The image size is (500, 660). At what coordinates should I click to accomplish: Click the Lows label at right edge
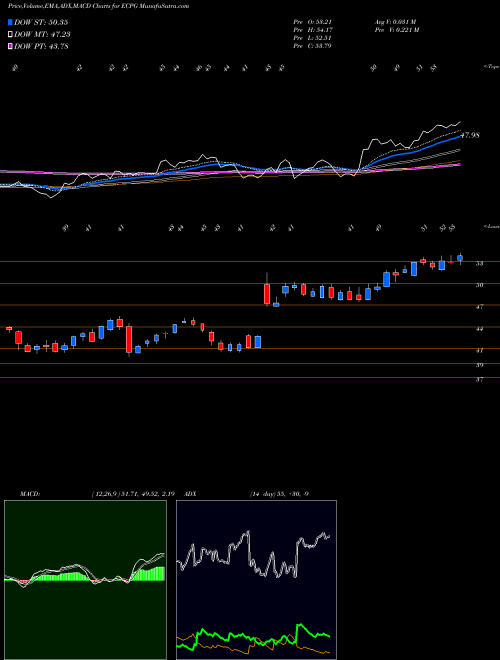click(491, 226)
